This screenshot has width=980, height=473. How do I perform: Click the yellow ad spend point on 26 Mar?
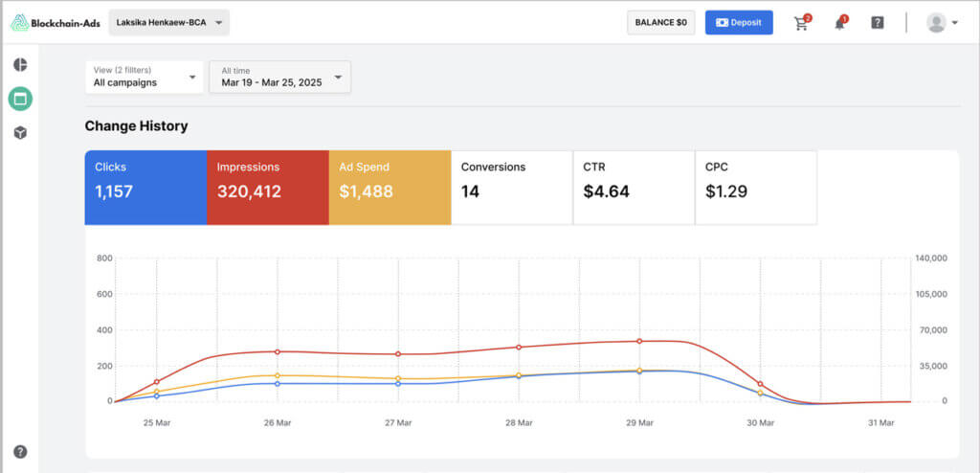click(278, 375)
